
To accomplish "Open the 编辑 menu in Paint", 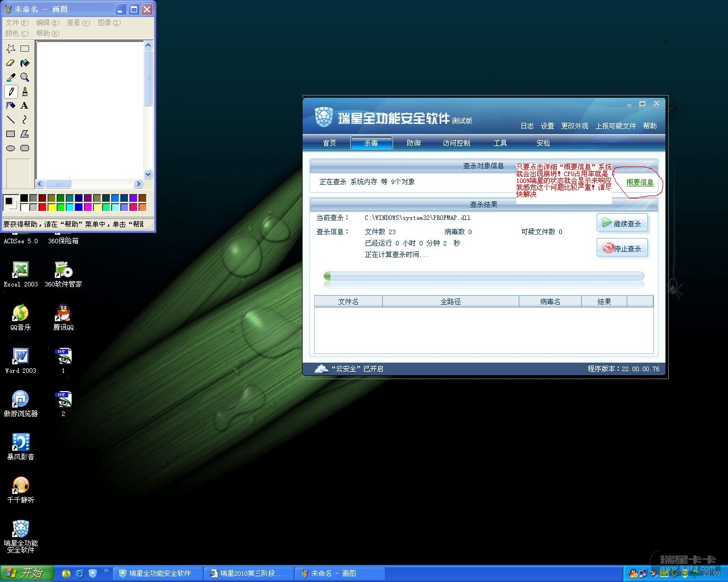I will [x=47, y=23].
